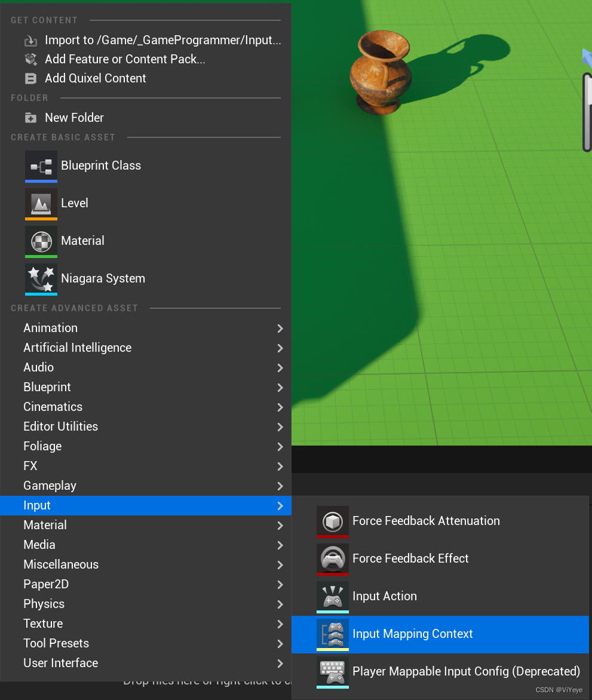The image size is (592, 700).
Task: Create a new Level asset
Action: click(146, 204)
